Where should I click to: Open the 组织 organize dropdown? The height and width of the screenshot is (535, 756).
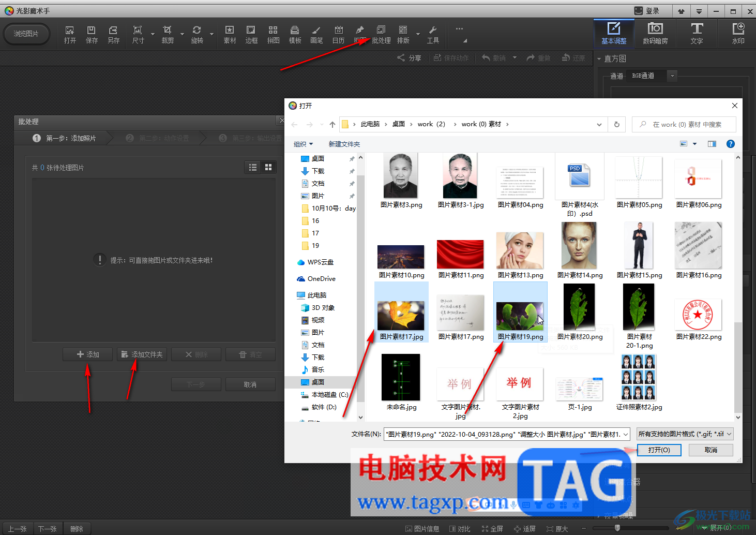pyautogui.click(x=304, y=144)
